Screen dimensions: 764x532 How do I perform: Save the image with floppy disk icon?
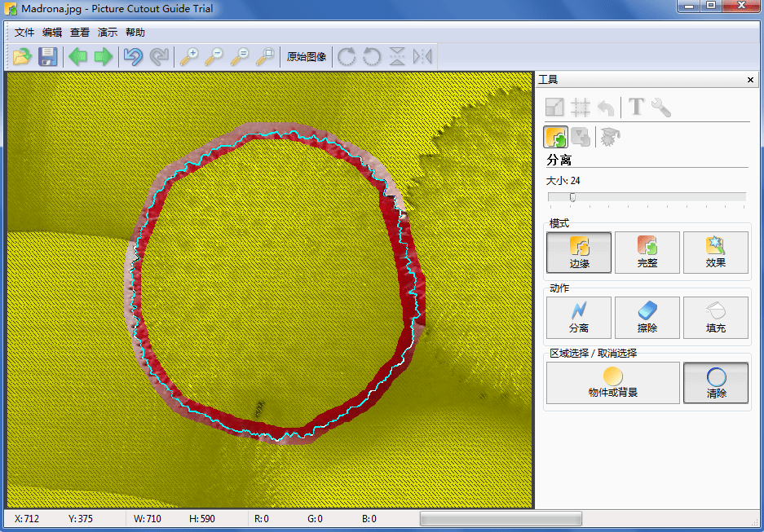pyautogui.click(x=48, y=56)
